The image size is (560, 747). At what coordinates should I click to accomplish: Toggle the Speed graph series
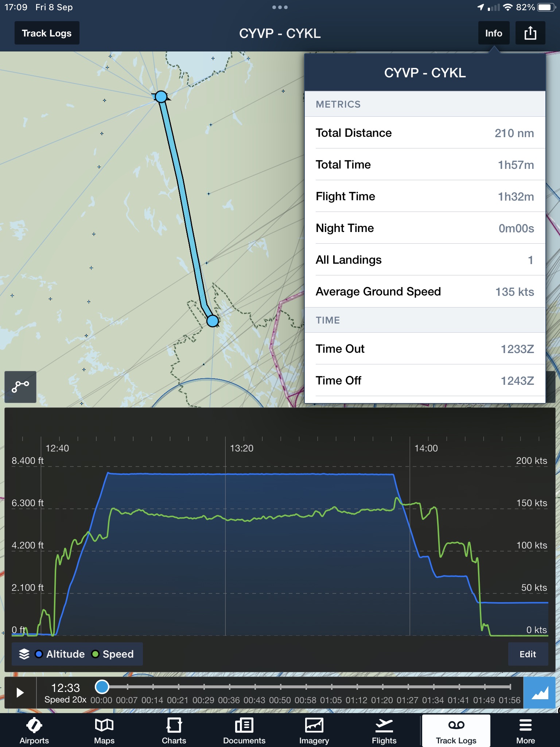(x=113, y=654)
